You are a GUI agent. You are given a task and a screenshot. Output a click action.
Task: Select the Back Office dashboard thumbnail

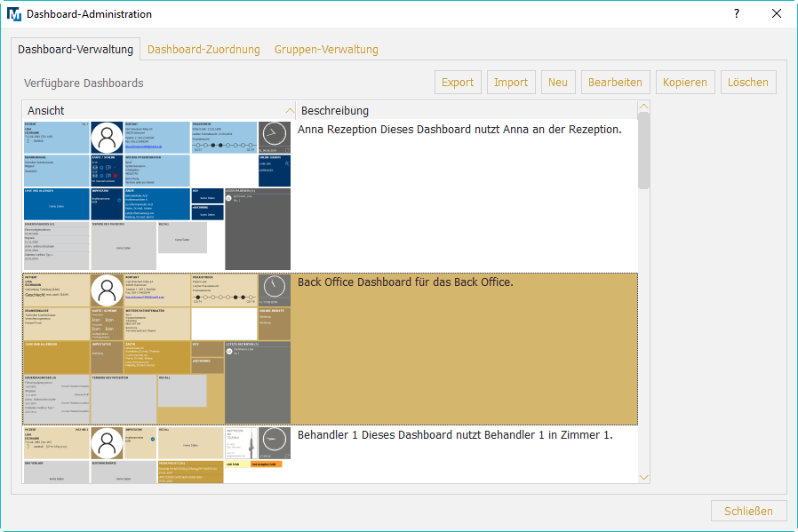pyautogui.click(x=157, y=349)
